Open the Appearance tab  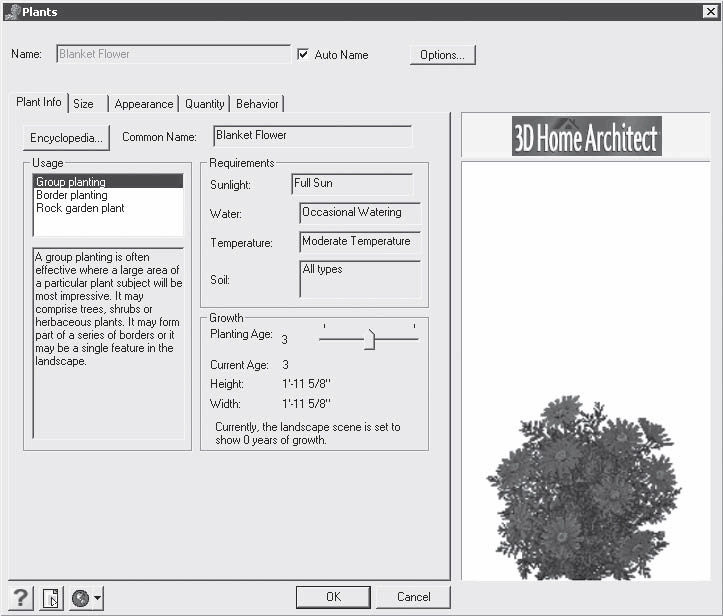(143, 104)
